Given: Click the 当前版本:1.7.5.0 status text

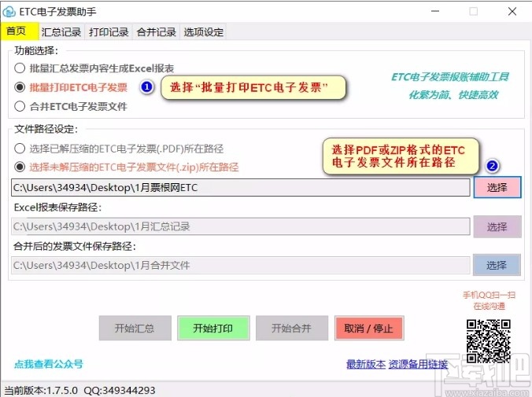Looking at the screenshot, I should [x=41, y=390].
